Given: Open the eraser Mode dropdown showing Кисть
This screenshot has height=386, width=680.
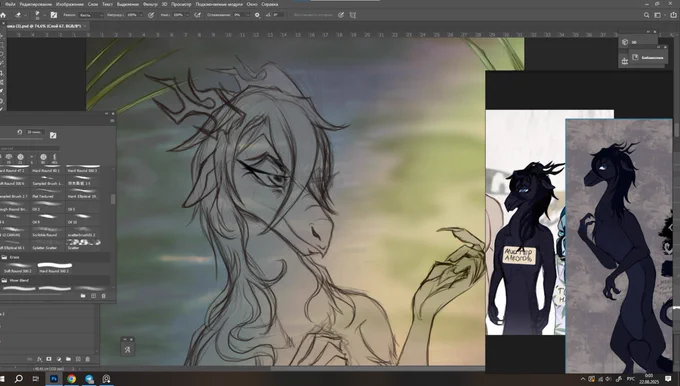Looking at the screenshot, I should (91, 15).
